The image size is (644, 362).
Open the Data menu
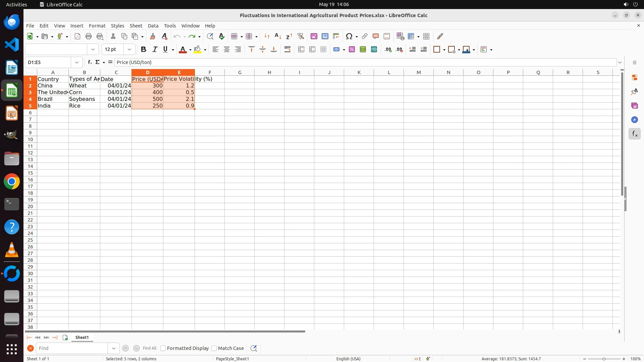(153, 26)
